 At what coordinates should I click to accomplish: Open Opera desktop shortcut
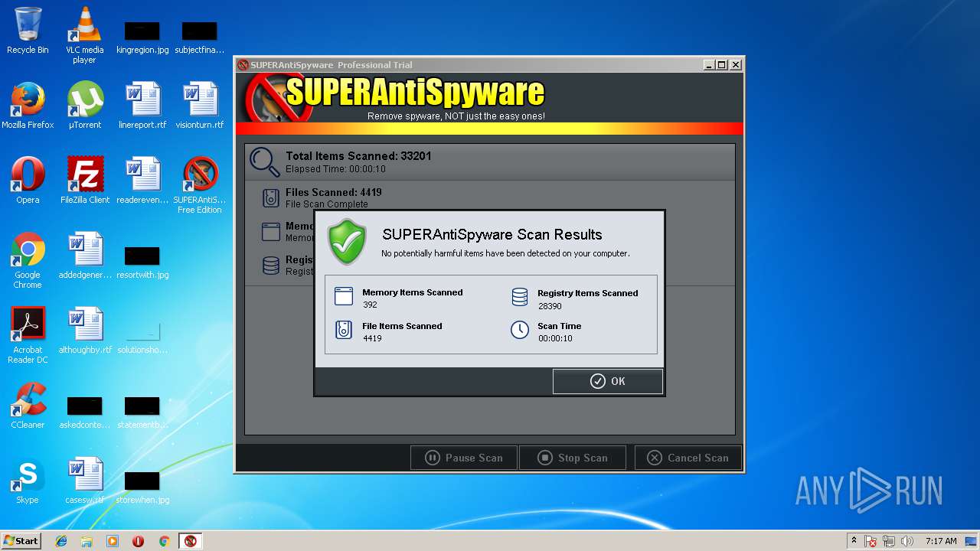(28, 181)
